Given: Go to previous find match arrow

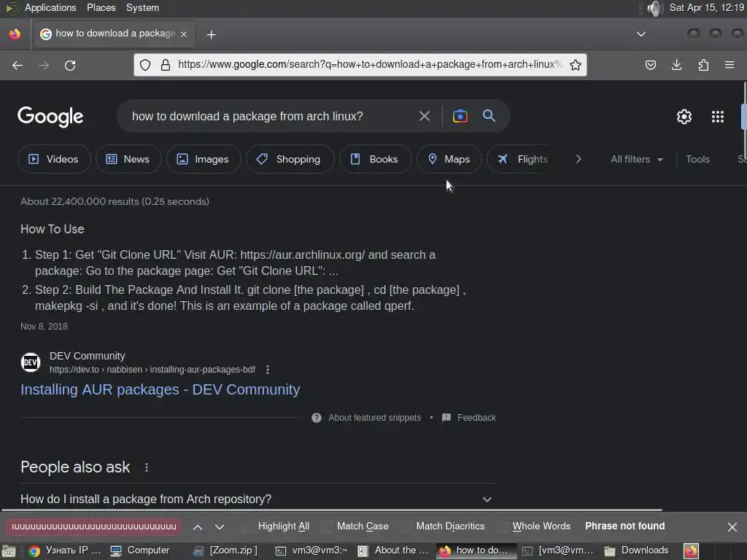Looking at the screenshot, I should pyautogui.click(x=198, y=526).
